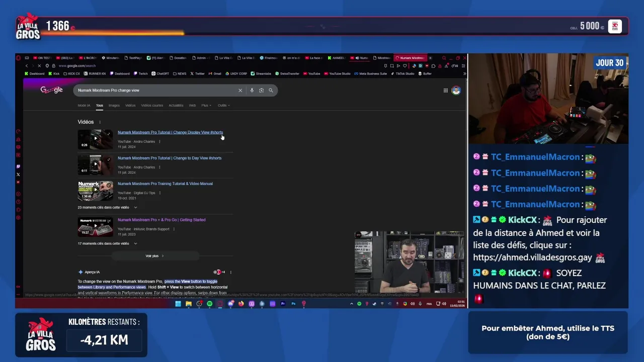Stop loading with the X button
644x362 pixels.
click(x=39, y=66)
